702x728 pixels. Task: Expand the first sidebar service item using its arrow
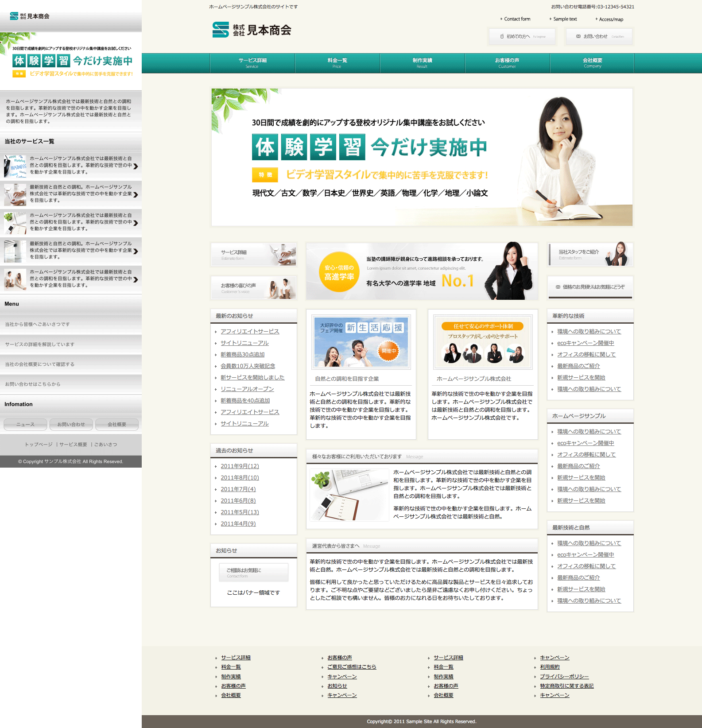click(x=136, y=166)
